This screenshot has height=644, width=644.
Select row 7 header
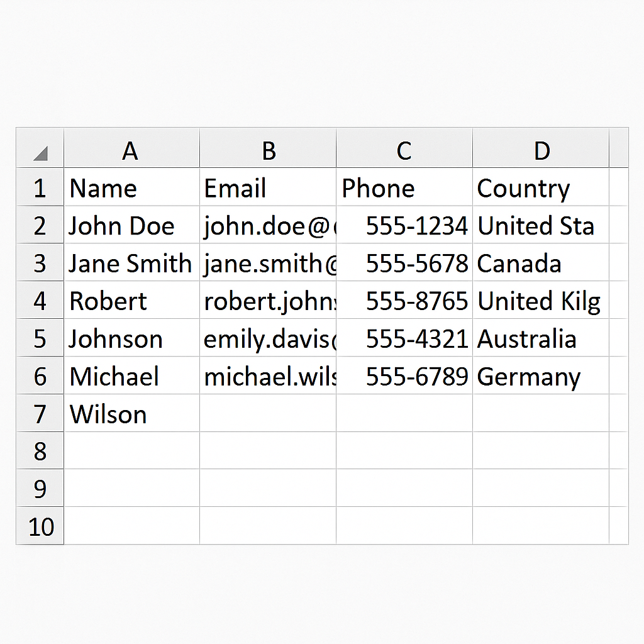(40, 413)
